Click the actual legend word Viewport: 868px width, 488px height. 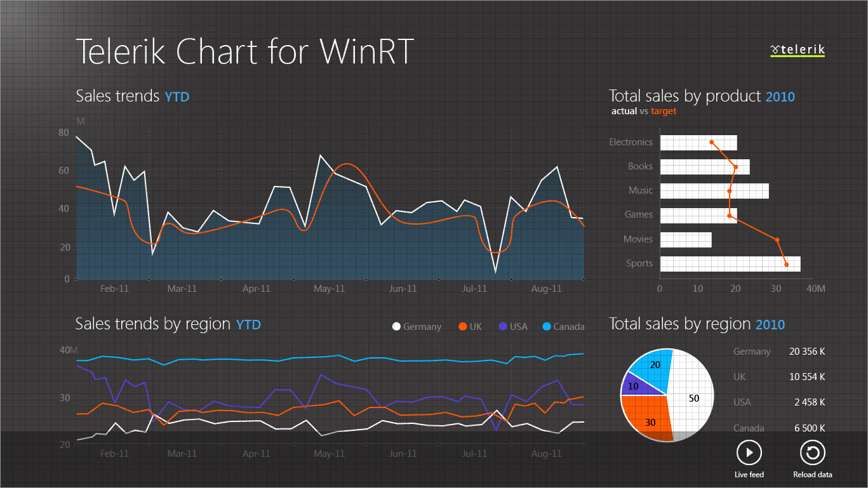tap(624, 111)
